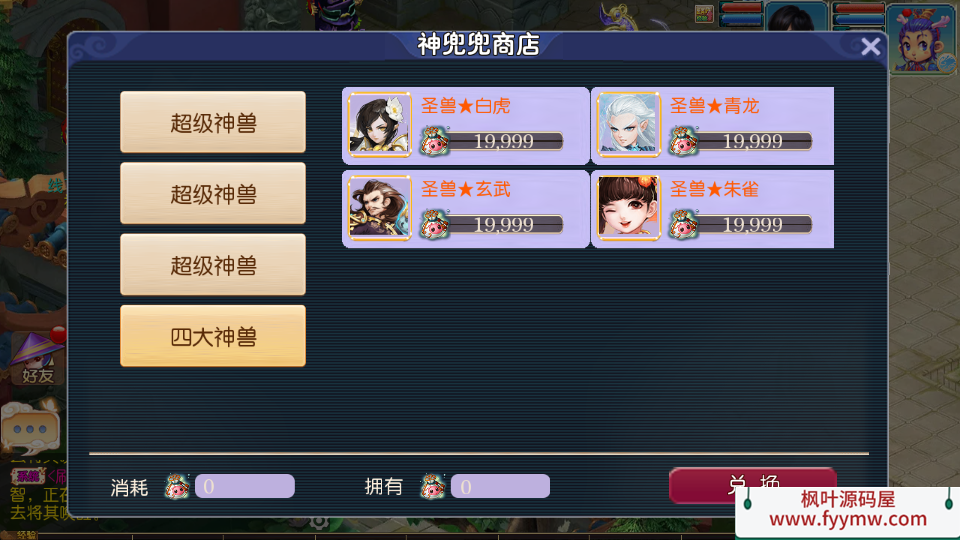
Task: Select the 圣兽★白虎 portrait icon
Action: (380, 125)
